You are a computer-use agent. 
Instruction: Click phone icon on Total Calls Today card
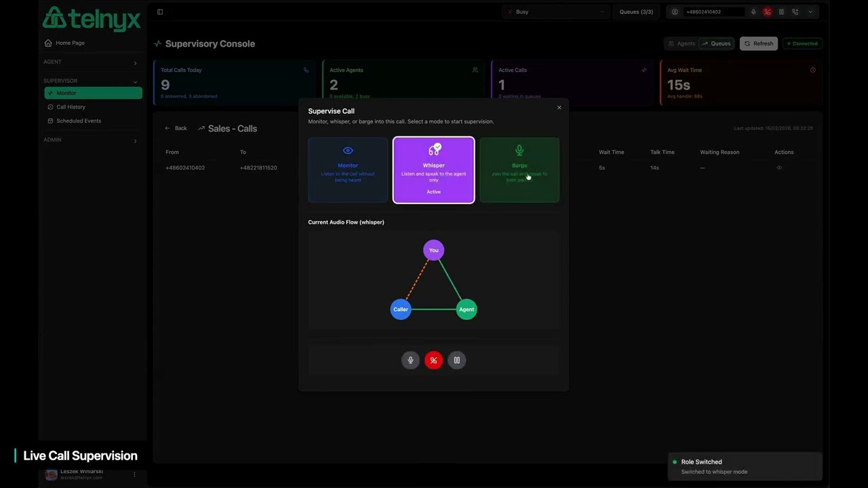tap(307, 70)
